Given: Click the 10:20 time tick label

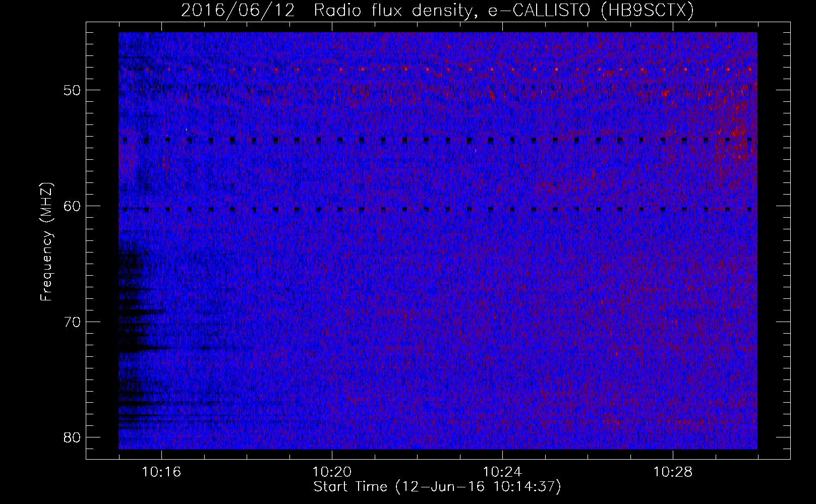Looking at the screenshot, I should 332,472.
